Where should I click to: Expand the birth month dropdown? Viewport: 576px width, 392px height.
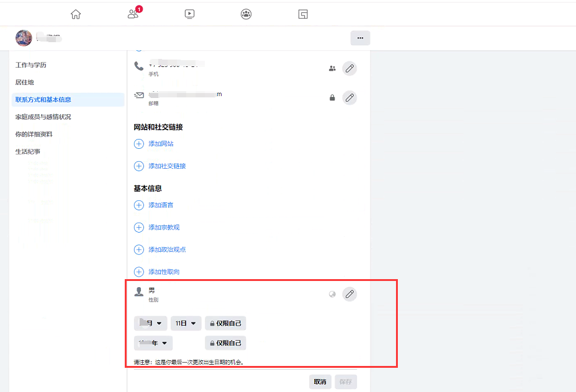pyautogui.click(x=151, y=323)
